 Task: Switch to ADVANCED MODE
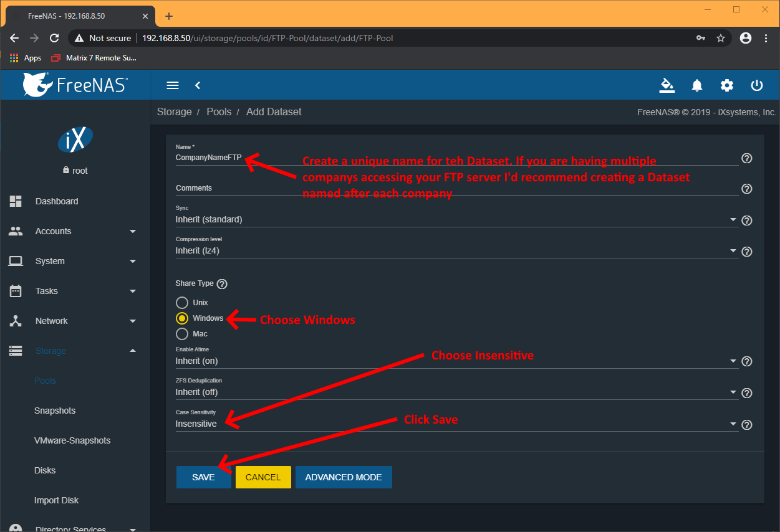pyautogui.click(x=344, y=477)
